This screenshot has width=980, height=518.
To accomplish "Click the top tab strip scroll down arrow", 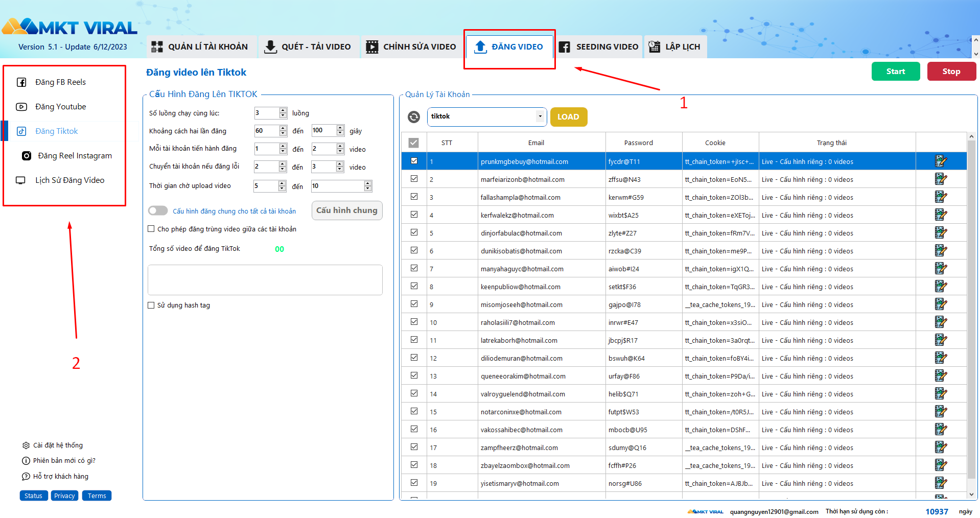I will click(976, 54).
